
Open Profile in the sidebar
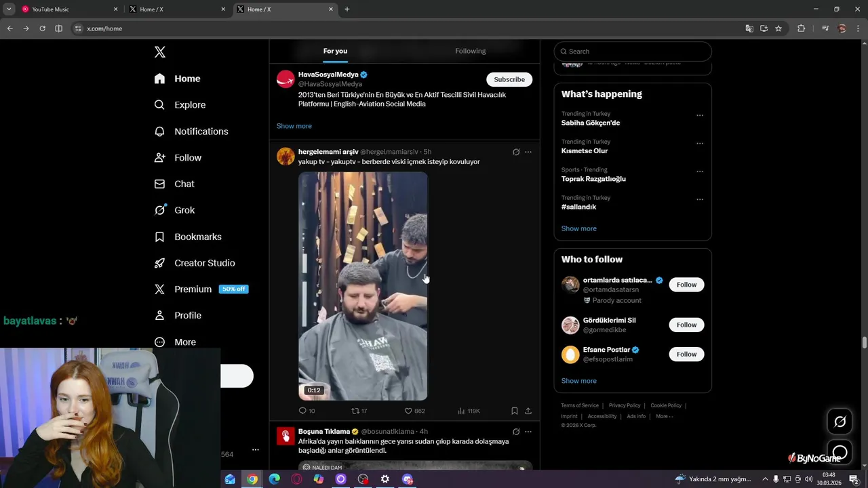178,316
